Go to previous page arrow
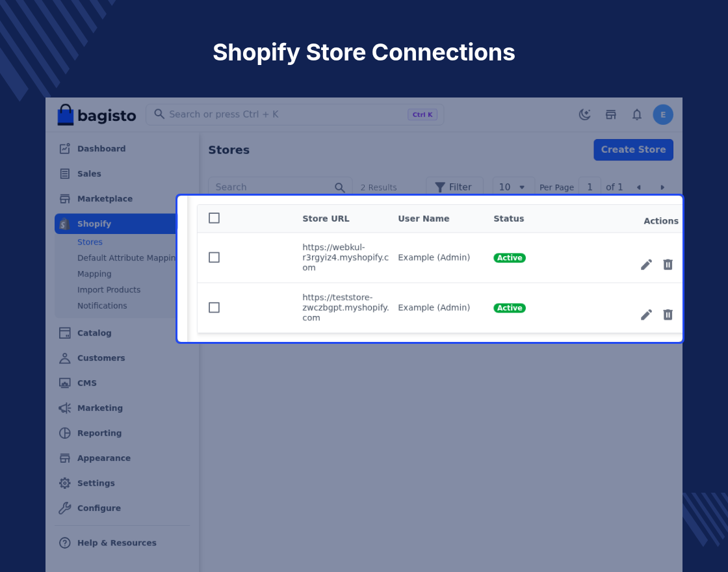This screenshot has height=572, width=728. pyautogui.click(x=638, y=187)
